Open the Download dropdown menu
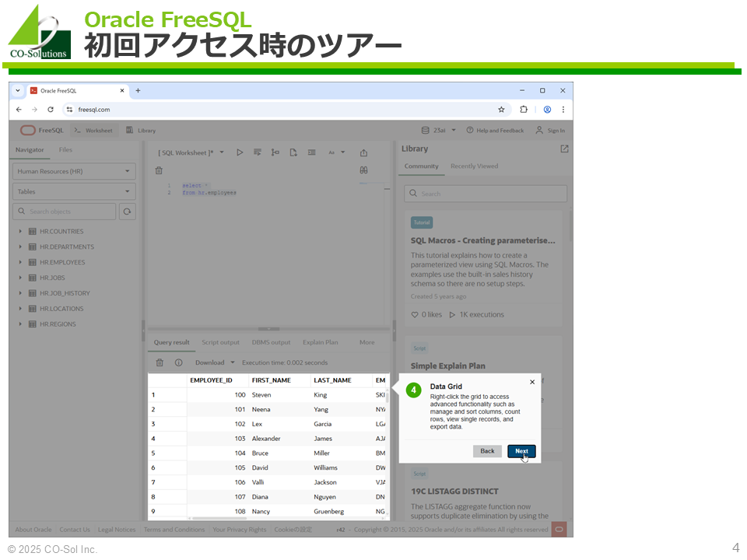 (x=214, y=362)
